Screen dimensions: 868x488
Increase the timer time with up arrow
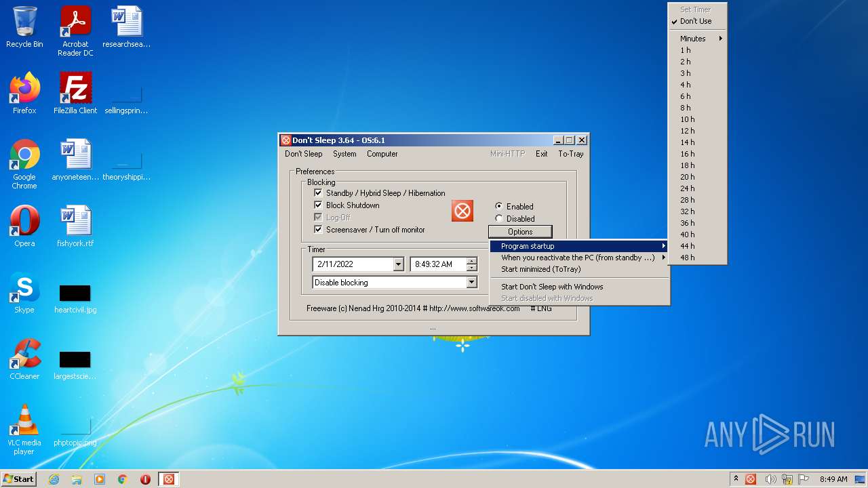click(x=472, y=261)
